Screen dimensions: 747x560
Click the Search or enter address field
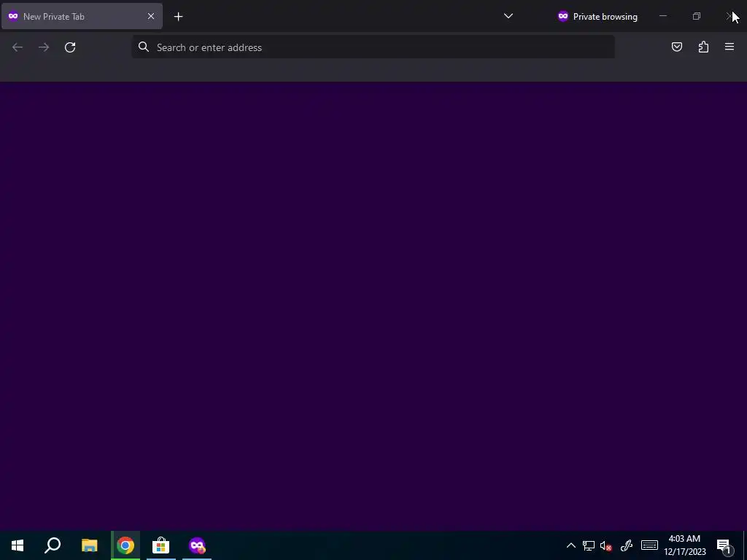pyautogui.click(x=373, y=47)
